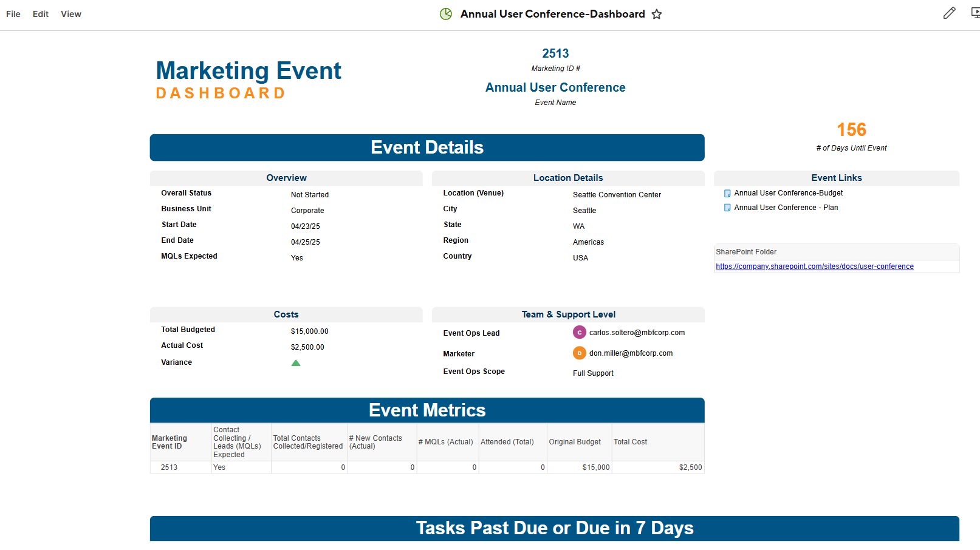Start presentation mode using the monitor icon

(975, 13)
